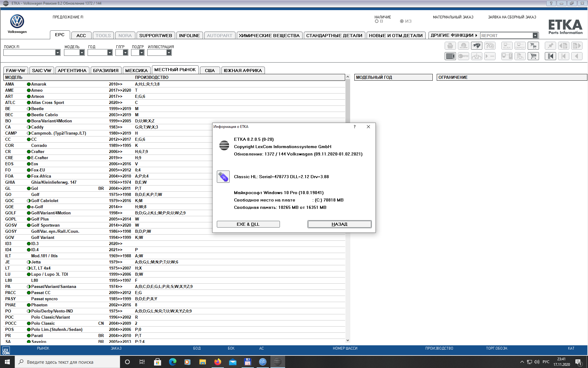This screenshot has height=368, width=588.
Task: Click the document-over-car icon
Action: [520, 56]
